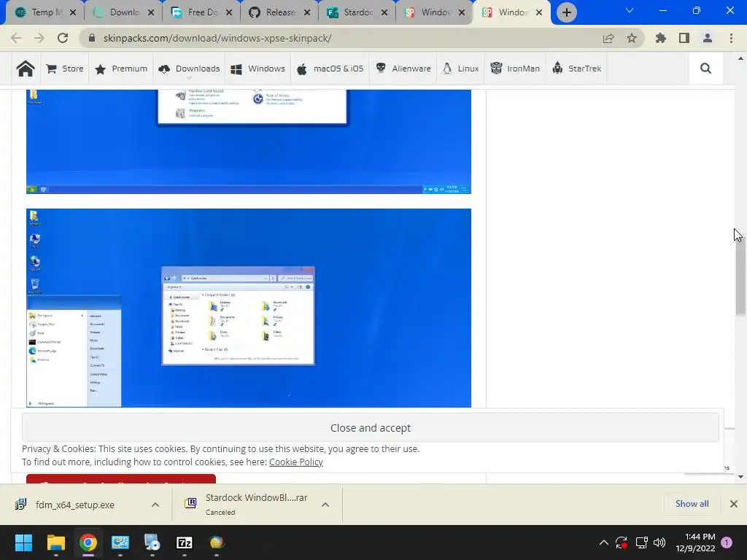Click Show all downloads
This screenshot has height=560, width=747.
click(692, 504)
